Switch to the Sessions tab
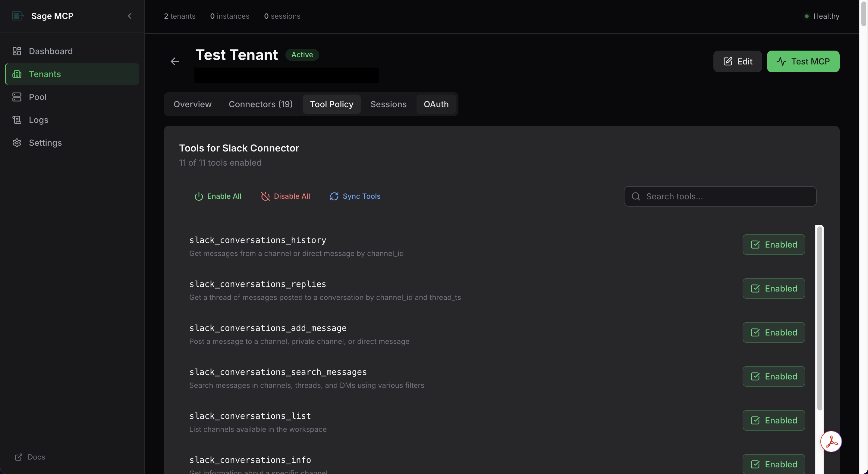 (388, 104)
